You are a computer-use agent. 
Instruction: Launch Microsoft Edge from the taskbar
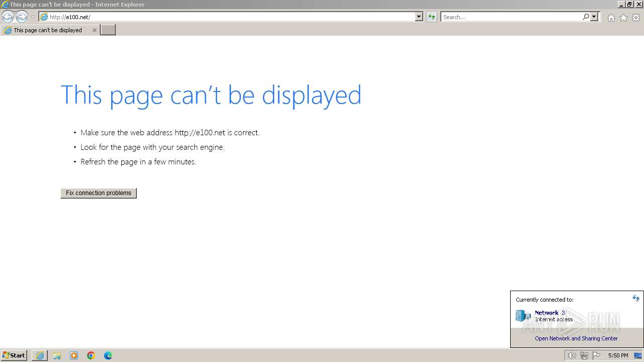click(108, 355)
